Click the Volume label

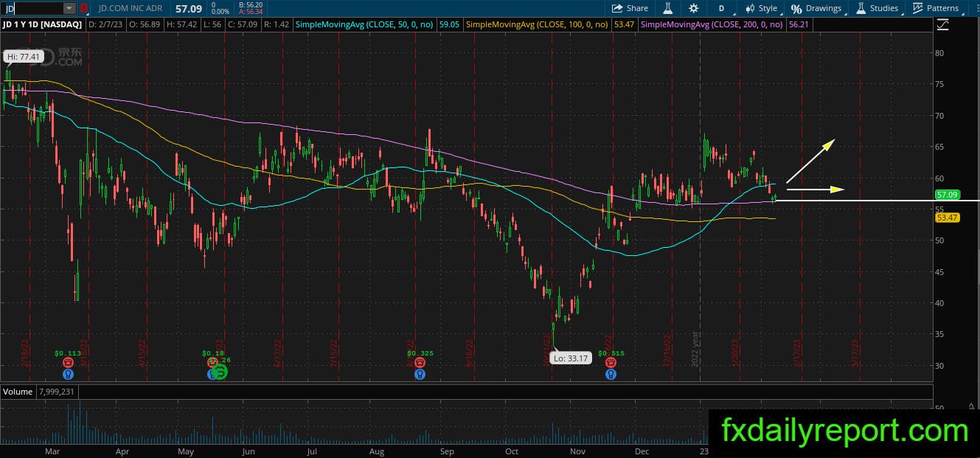point(17,392)
